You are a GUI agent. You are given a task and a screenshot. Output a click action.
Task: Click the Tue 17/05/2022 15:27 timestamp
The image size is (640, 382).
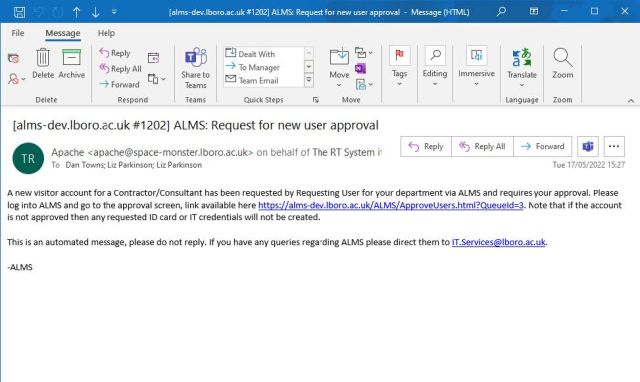[589, 164]
